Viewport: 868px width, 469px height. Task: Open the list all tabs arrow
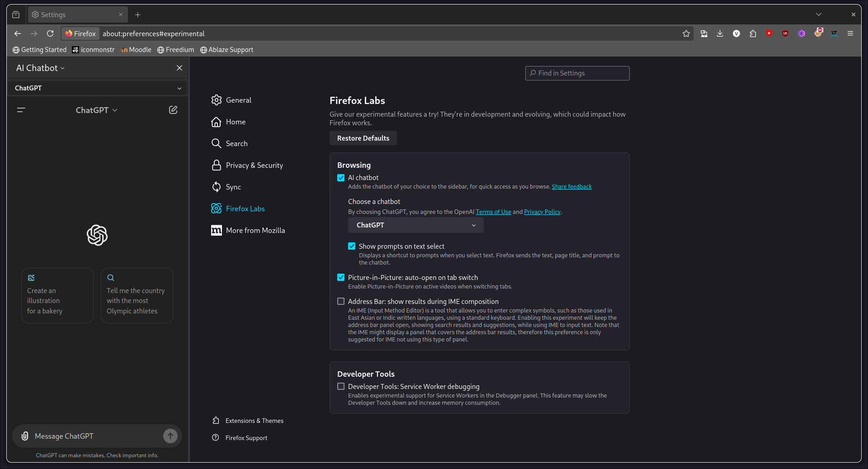[818, 14]
